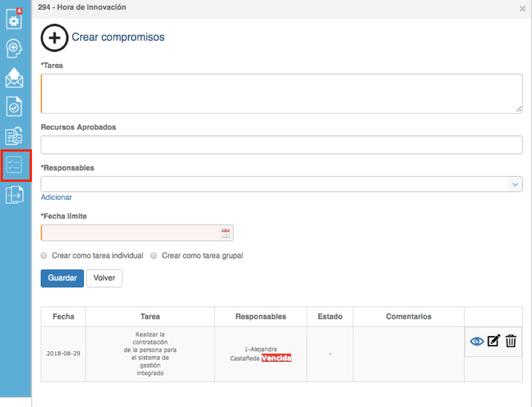Screen dimensions: 532x407
Task: Click the Adicionar link
Action: point(56,197)
